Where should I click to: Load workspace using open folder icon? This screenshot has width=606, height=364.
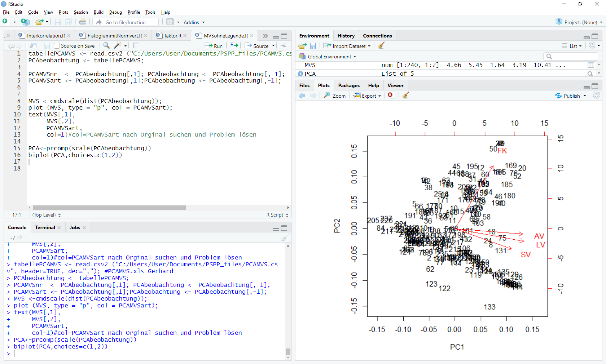tap(302, 46)
